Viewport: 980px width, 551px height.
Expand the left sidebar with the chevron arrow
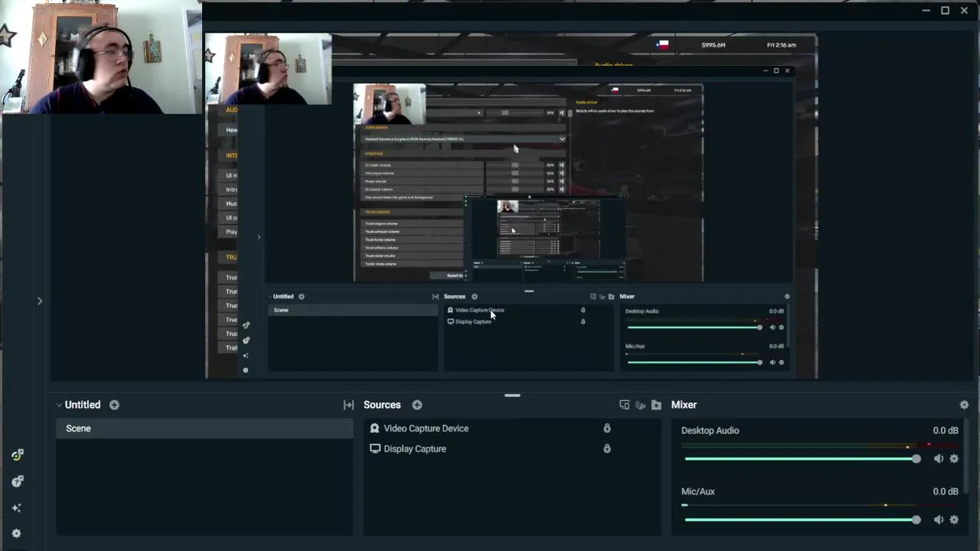coord(40,301)
